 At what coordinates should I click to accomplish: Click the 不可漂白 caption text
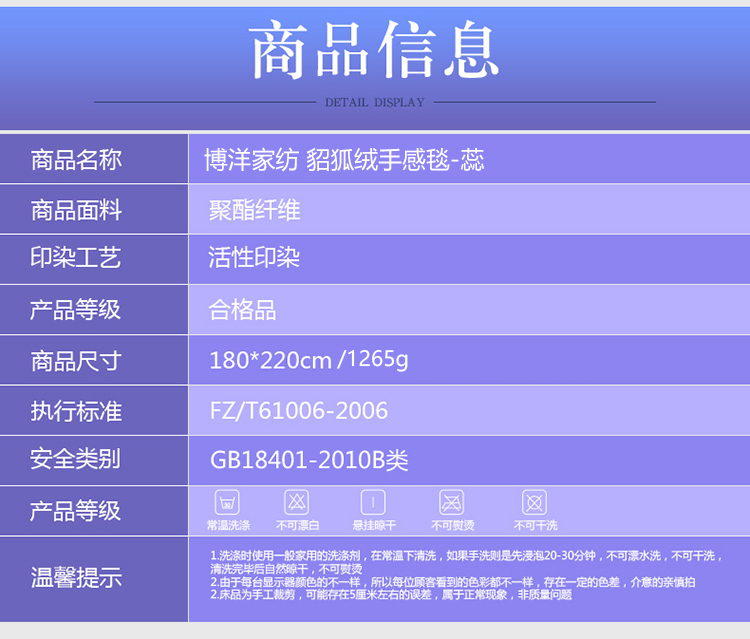coord(298,525)
